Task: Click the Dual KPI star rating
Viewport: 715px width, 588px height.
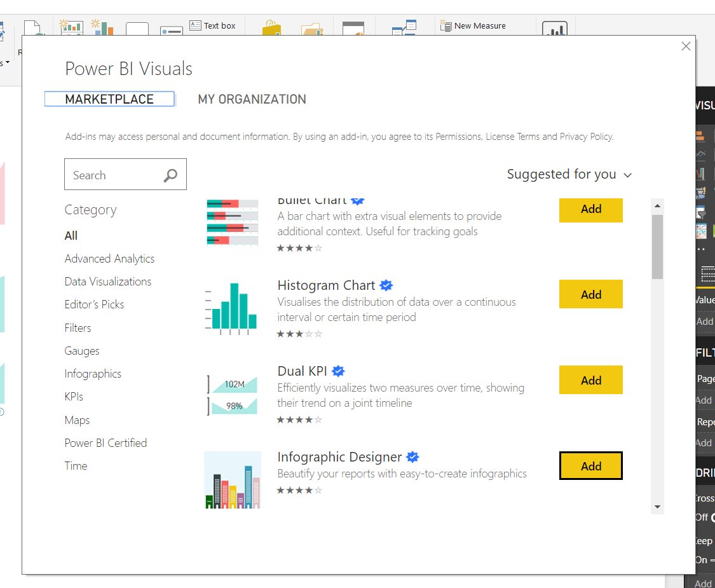Action: (299, 420)
